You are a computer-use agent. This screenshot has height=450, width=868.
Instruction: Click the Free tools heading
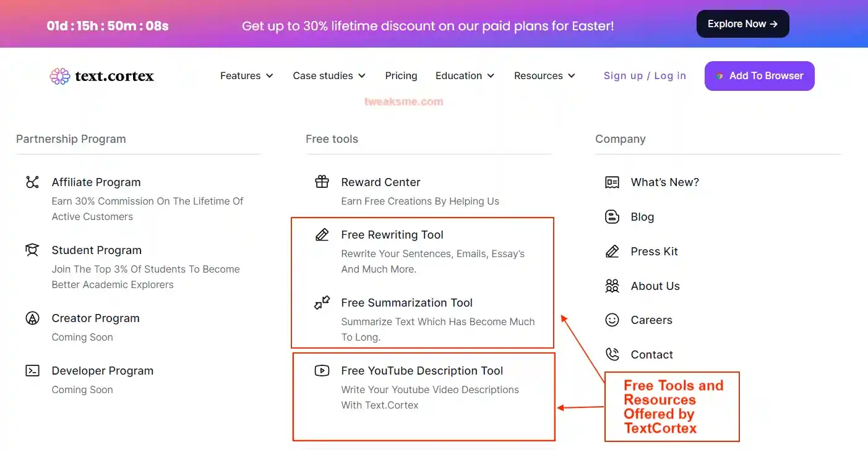332,139
